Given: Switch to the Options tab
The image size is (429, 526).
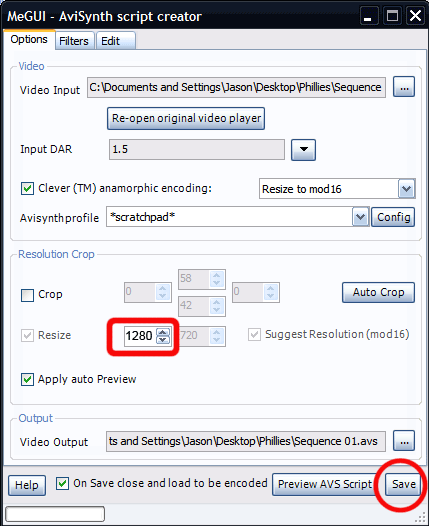Looking at the screenshot, I should pos(29,40).
